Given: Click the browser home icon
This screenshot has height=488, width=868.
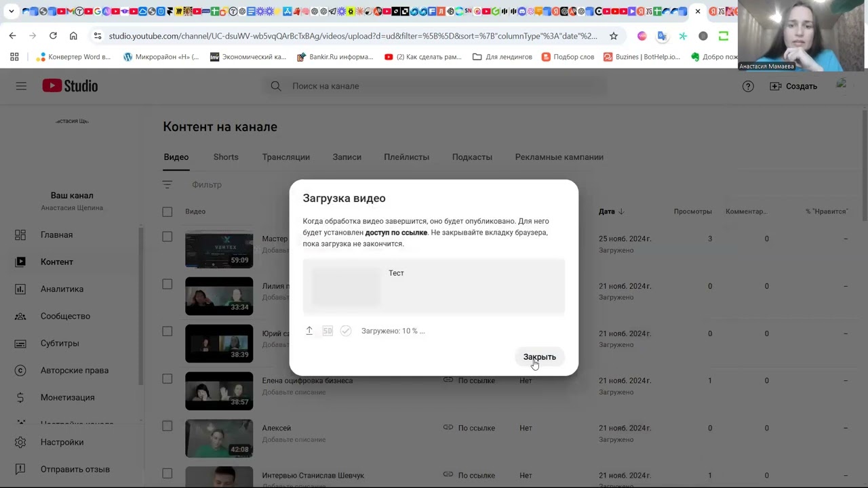Looking at the screenshot, I should (x=73, y=36).
